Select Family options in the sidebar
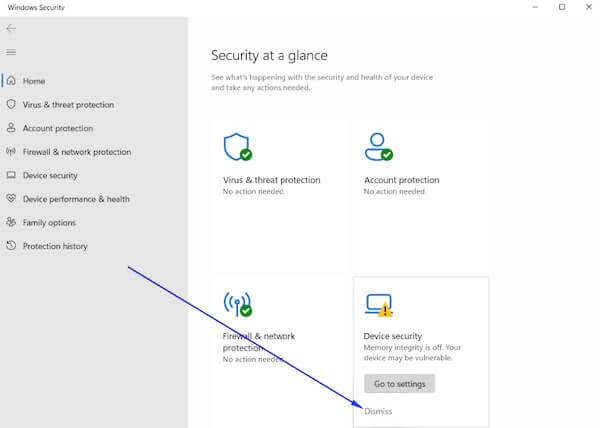Image resolution: width=600 pixels, height=428 pixels. (49, 223)
